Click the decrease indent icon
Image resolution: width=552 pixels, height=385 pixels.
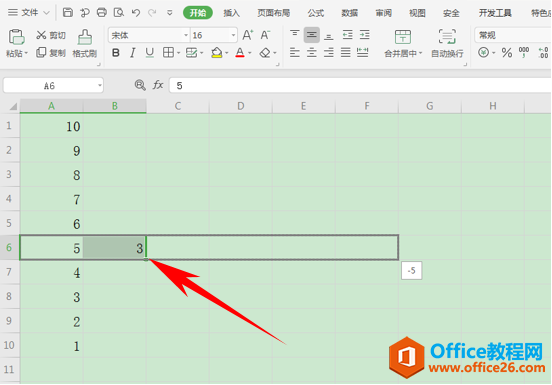tap(347, 35)
